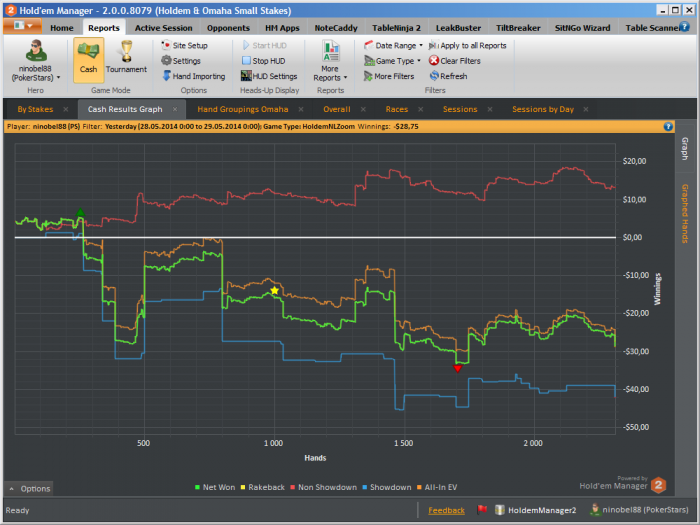Switch to Races report tab
Screen dimensions: 700x525
(x=396, y=109)
